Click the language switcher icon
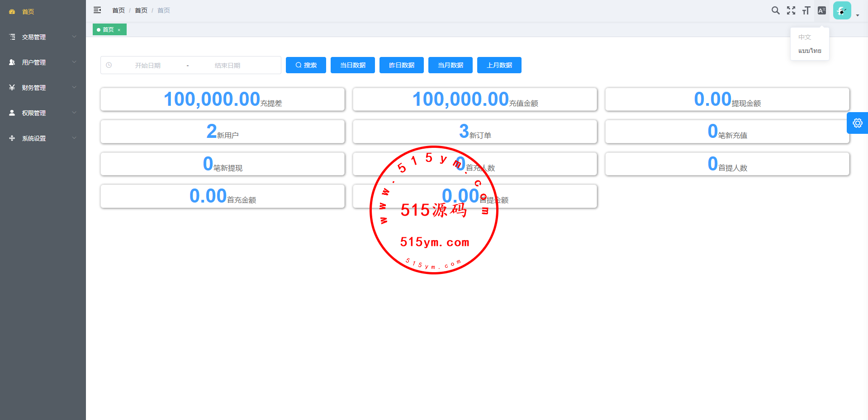868x420 pixels. (821, 10)
